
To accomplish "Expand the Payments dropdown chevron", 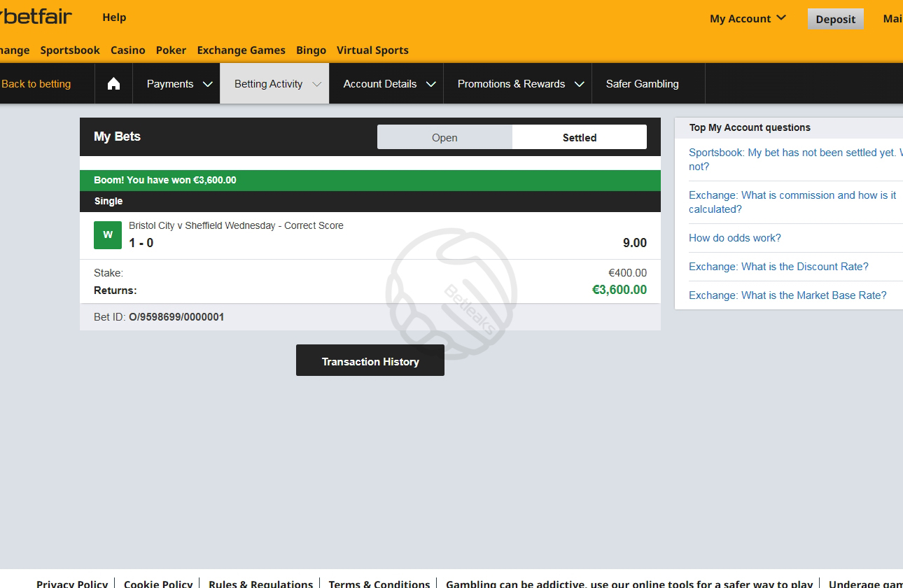I will pyautogui.click(x=207, y=84).
